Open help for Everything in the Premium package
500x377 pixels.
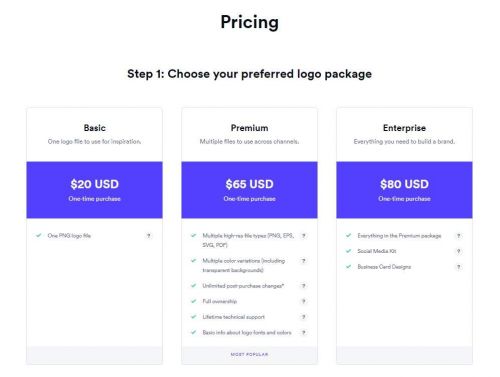coord(459,236)
